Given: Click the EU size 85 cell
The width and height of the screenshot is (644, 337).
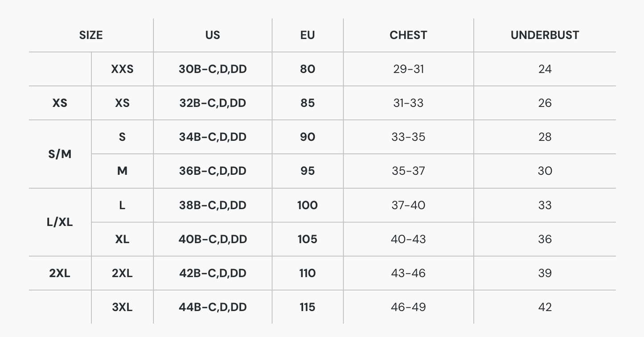Looking at the screenshot, I should click(x=308, y=103).
